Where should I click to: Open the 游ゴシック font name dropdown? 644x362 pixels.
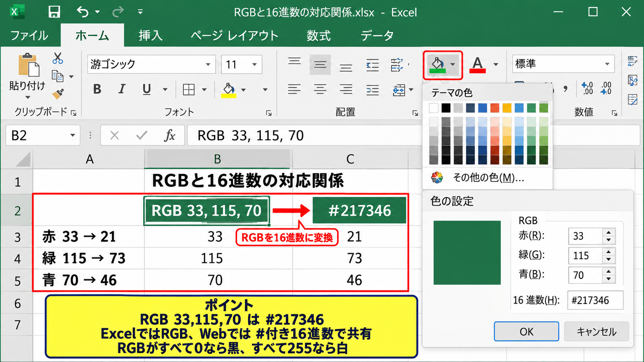coord(208,65)
